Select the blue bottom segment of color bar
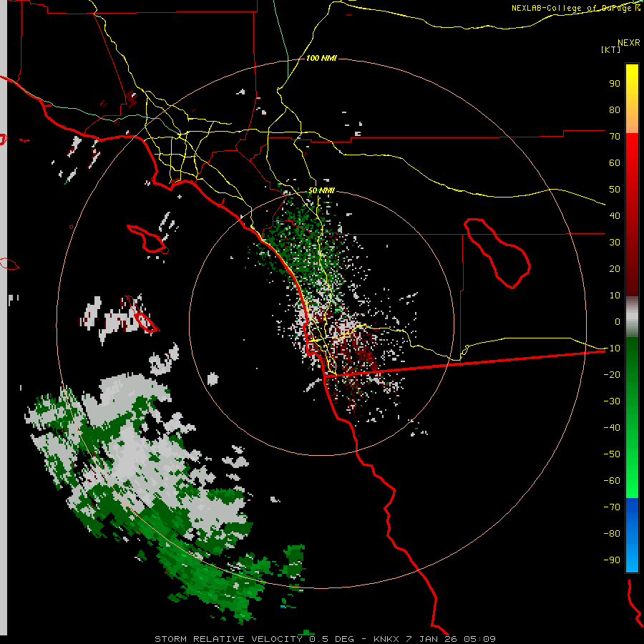The height and width of the screenshot is (644, 644). click(632, 535)
